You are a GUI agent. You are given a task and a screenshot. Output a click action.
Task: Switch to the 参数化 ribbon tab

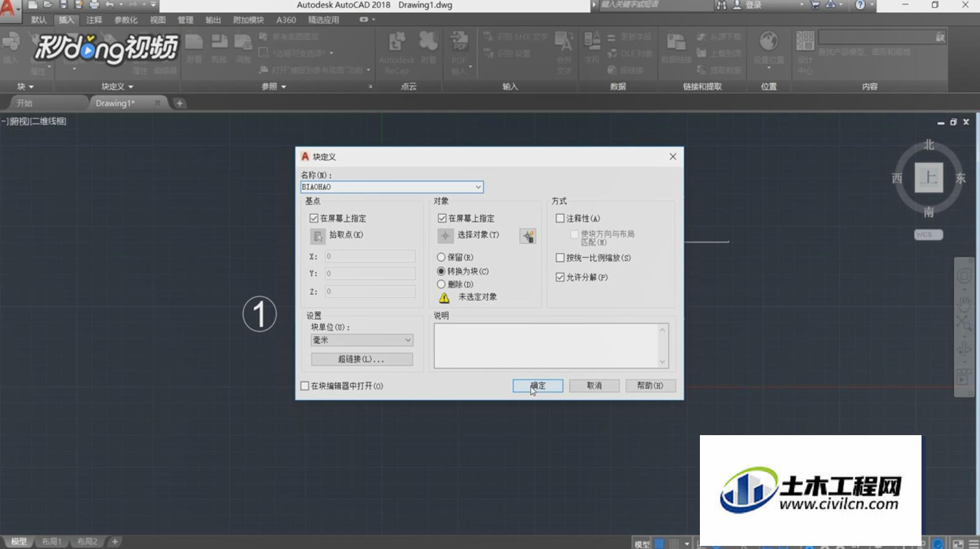(x=126, y=20)
